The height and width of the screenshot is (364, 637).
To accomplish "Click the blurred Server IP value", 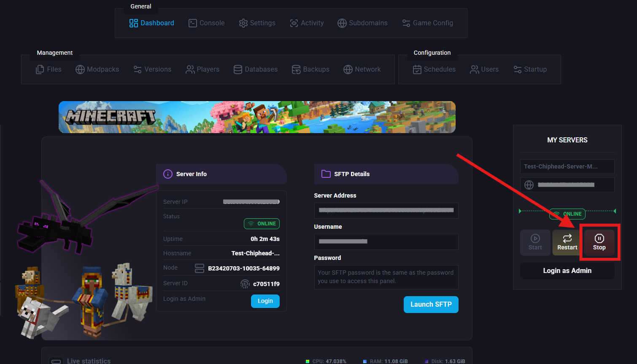I will [x=251, y=202].
